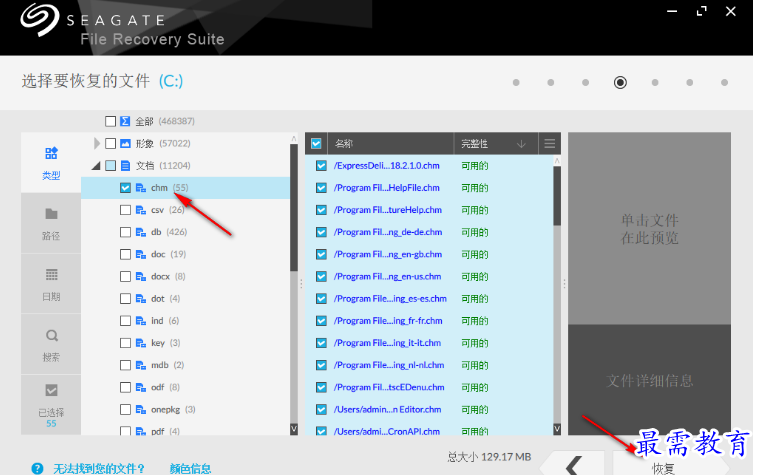Click the file list vertical scrollbar thumb
The width and height of the screenshot is (758, 475).
pos(557,196)
